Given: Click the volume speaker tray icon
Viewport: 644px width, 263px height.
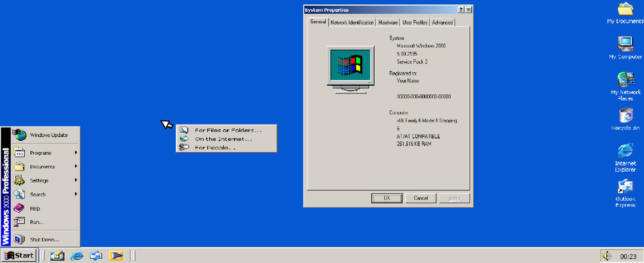Looking at the screenshot, I should (x=607, y=256).
